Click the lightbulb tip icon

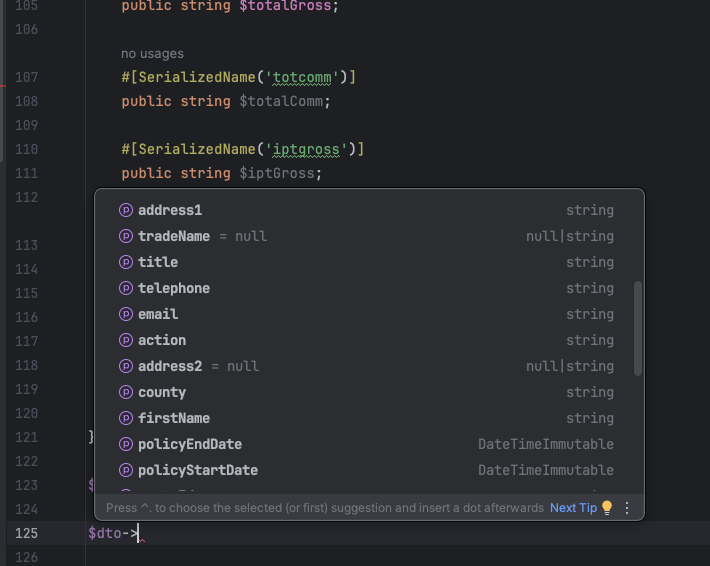click(606, 508)
